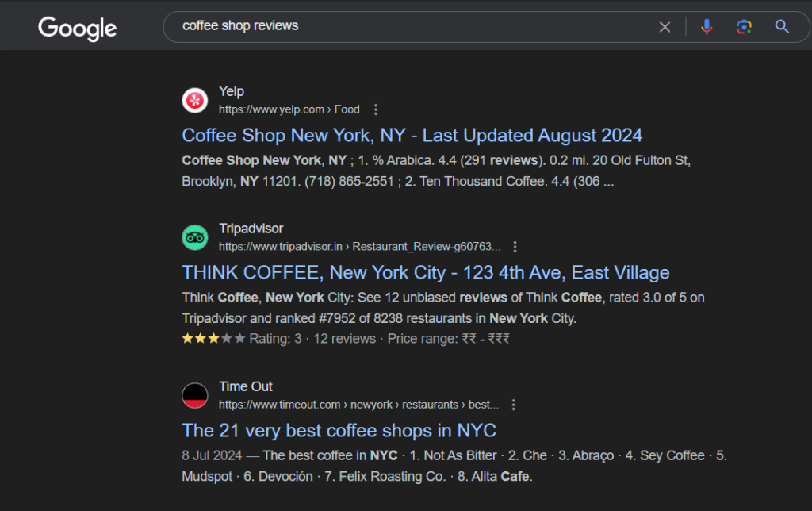Screen dimensions: 812x511
Task: Click the Tripadvisor owl favicon
Action: click(x=195, y=237)
